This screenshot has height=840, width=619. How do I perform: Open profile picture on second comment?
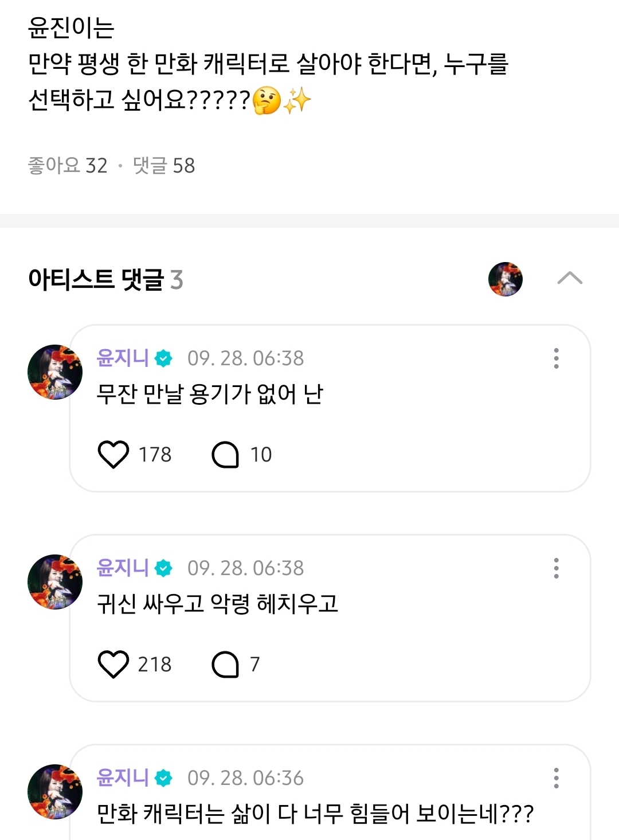pyautogui.click(x=55, y=582)
